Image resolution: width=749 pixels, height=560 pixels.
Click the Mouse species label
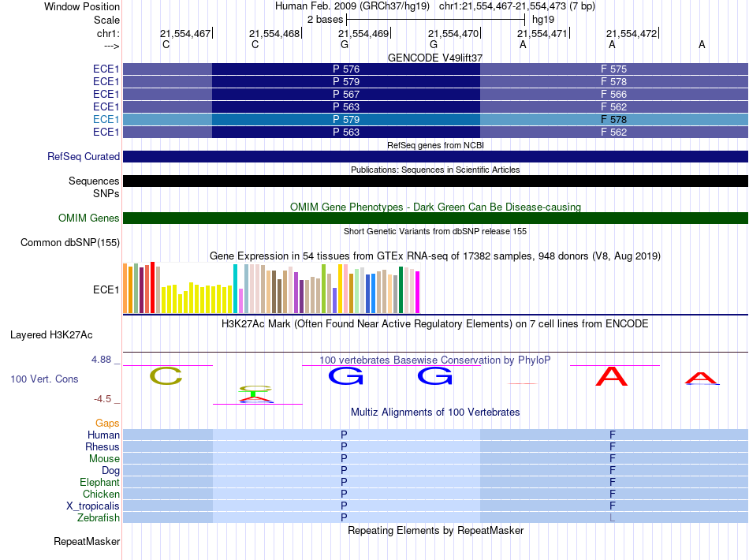pos(104,459)
